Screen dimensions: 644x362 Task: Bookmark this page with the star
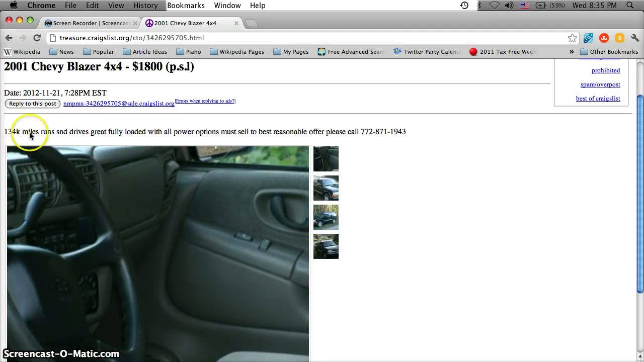(572, 38)
